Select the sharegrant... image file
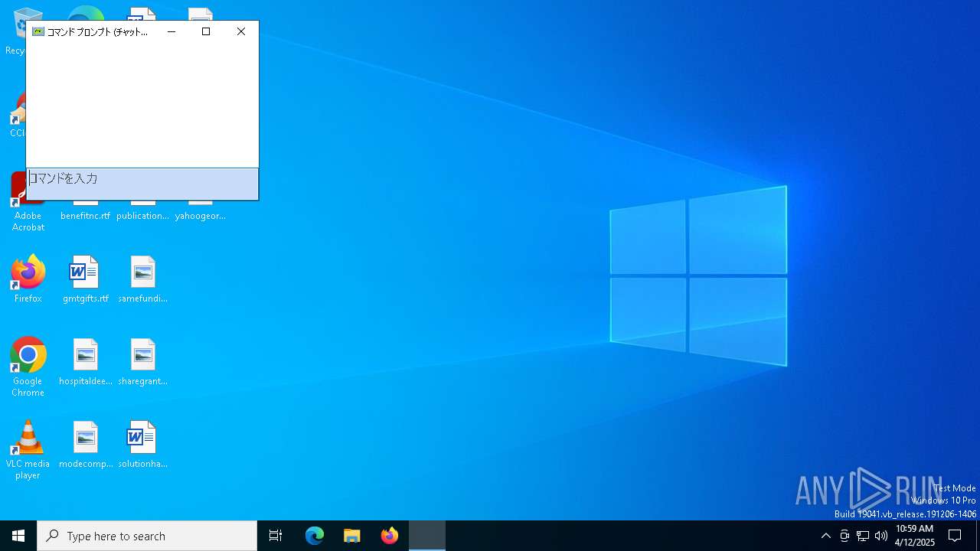 coord(142,362)
